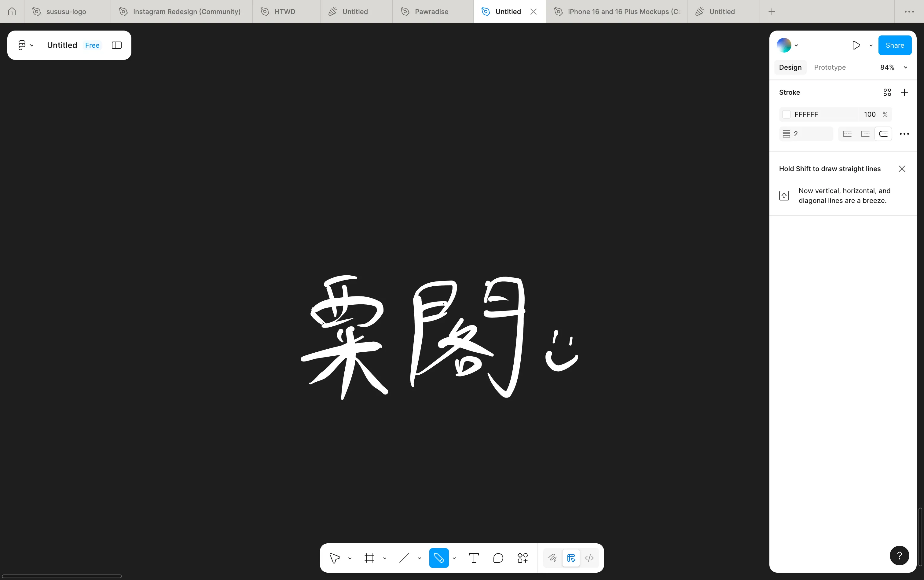Image resolution: width=924 pixels, height=580 pixels.
Task: Click the stroke styles library icon
Action: tap(887, 92)
